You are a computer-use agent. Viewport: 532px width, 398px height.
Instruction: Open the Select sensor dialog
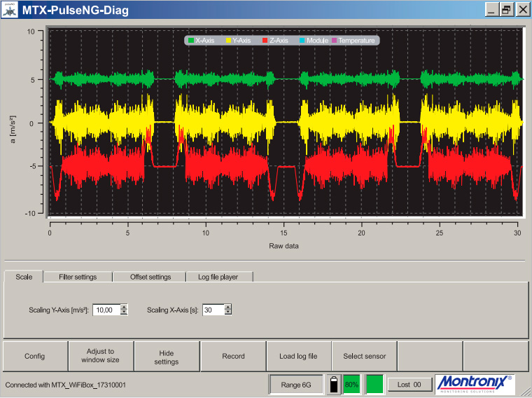pyautogui.click(x=364, y=356)
